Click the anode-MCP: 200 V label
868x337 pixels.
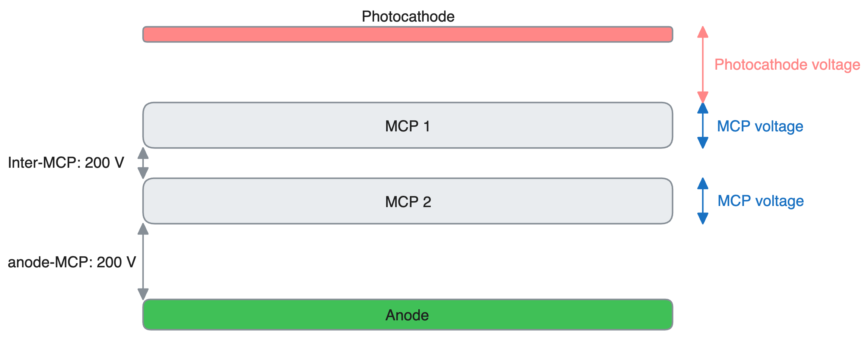(x=72, y=262)
